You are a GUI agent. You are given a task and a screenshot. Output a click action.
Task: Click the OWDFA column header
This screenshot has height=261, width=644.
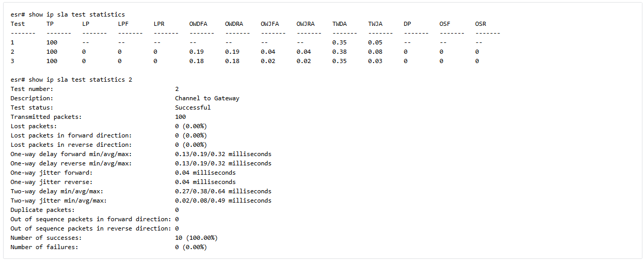point(198,24)
